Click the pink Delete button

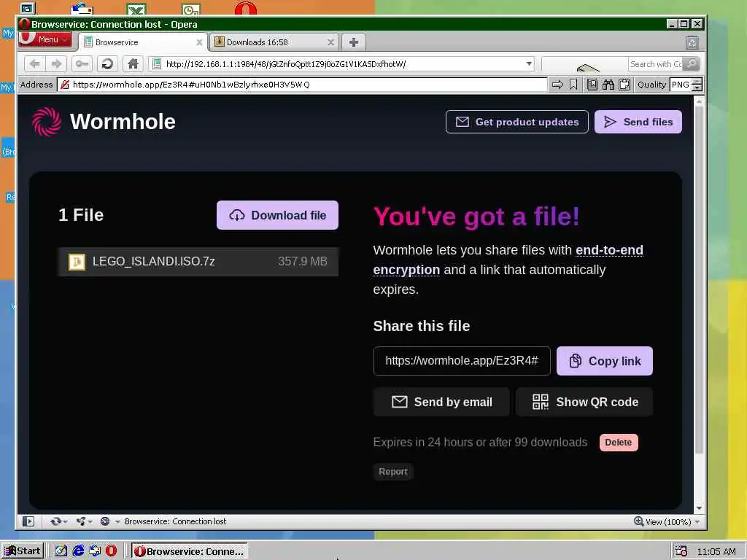619,443
